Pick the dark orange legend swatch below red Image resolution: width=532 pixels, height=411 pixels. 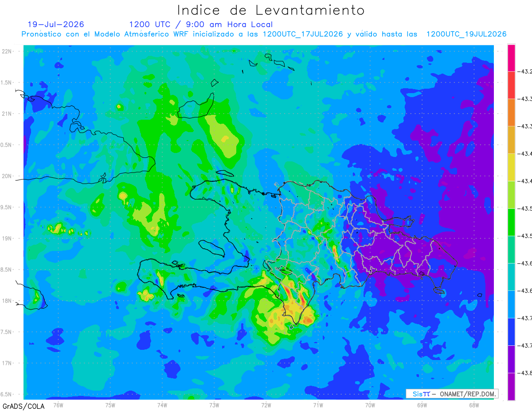511,113
